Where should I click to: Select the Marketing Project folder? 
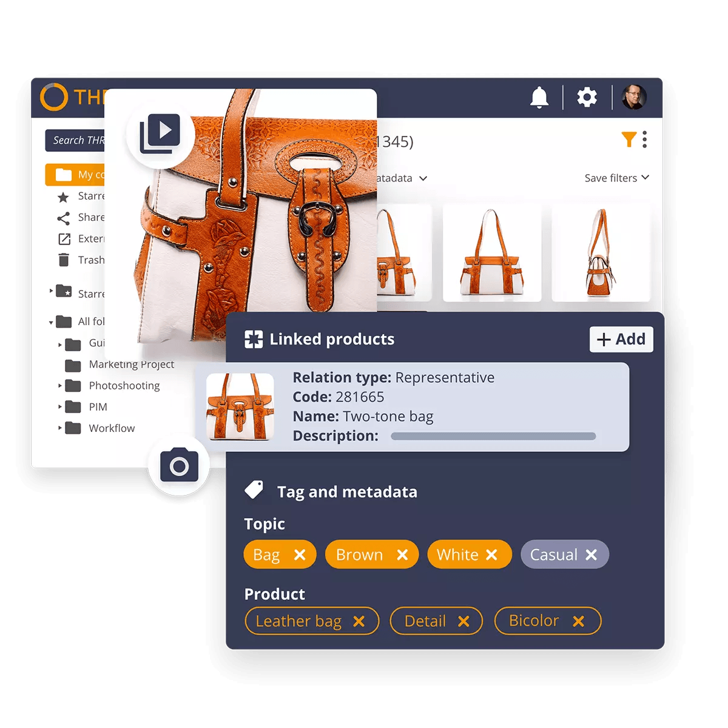coord(131,365)
